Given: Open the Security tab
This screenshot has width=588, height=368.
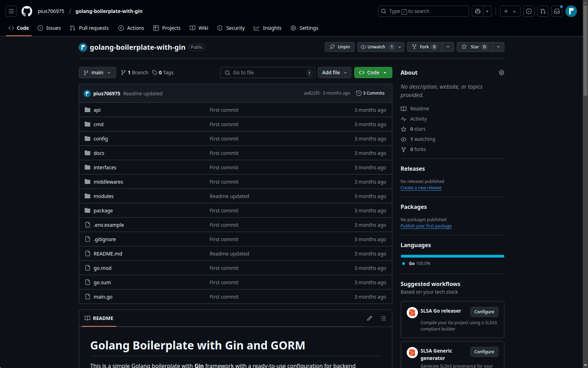Looking at the screenshot, I should [231, 28].
